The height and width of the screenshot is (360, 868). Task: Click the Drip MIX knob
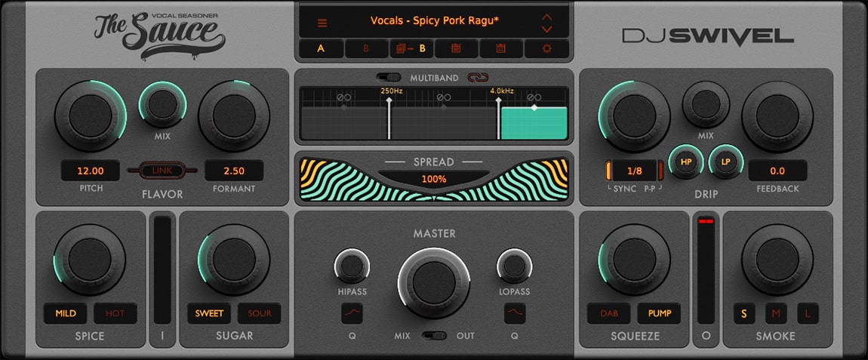[x=706, y=105]
